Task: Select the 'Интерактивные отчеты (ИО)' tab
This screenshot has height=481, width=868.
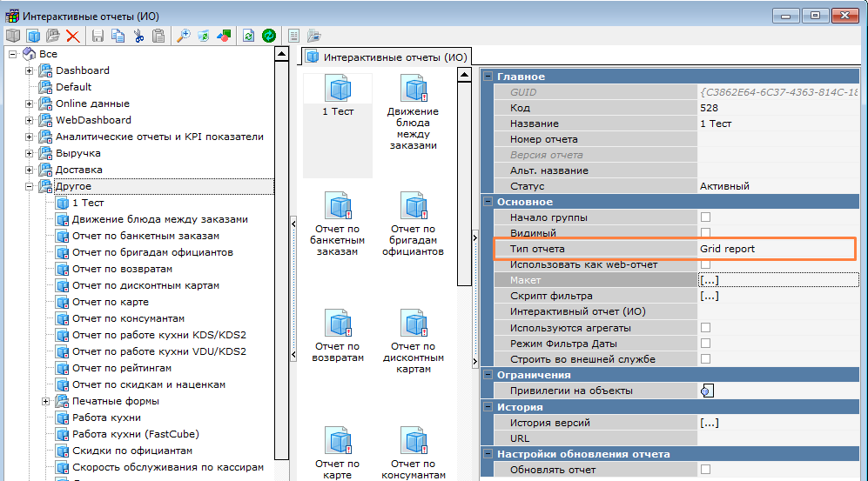Action: click(x=387, y=57)
